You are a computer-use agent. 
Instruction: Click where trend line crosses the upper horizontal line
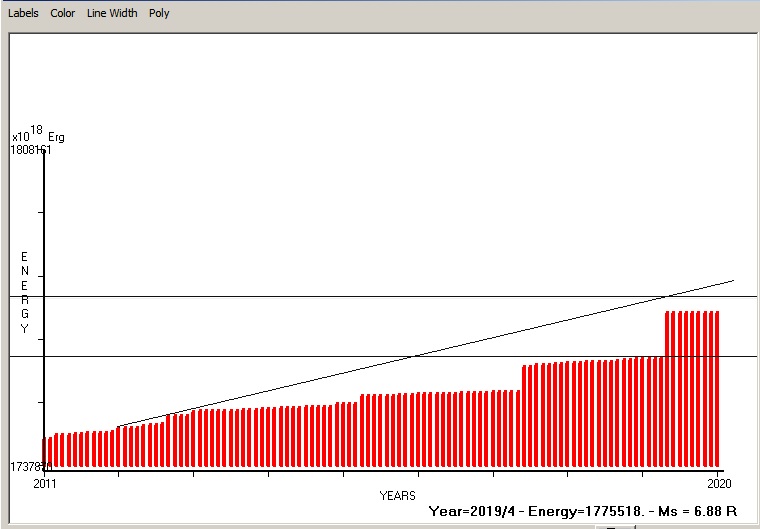pos(668,296)
